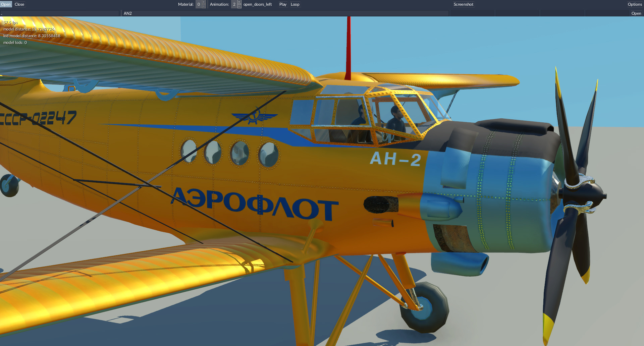Increase the Animation index with plus

(x=239, y=2)
